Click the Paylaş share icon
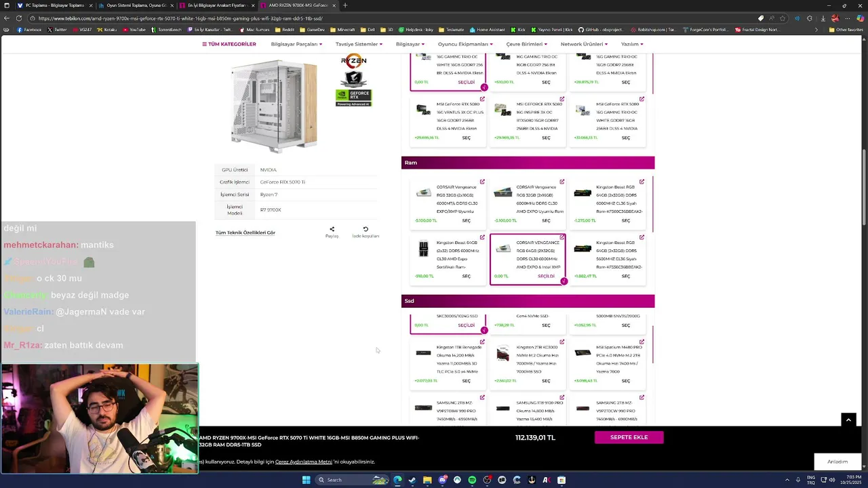 332,229
